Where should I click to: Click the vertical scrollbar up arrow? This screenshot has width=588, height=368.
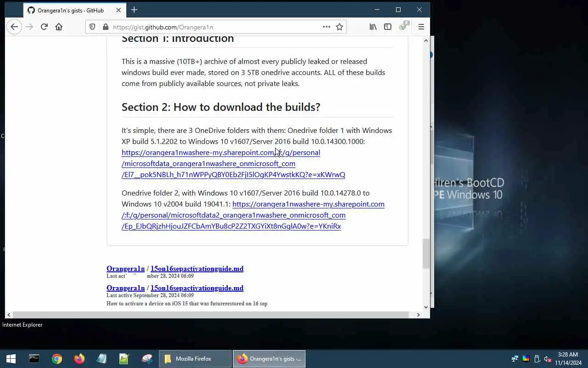[426, 40]
